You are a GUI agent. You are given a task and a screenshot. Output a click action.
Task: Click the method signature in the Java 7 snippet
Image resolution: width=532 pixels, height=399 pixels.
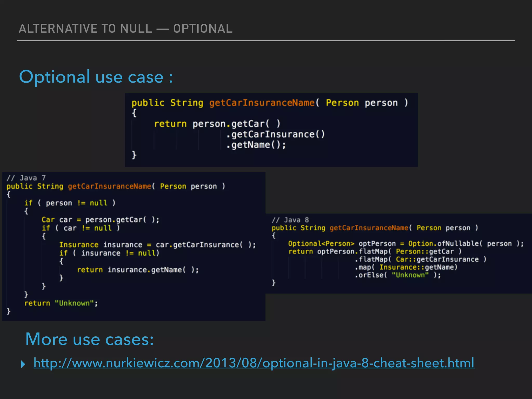point(116,186)
